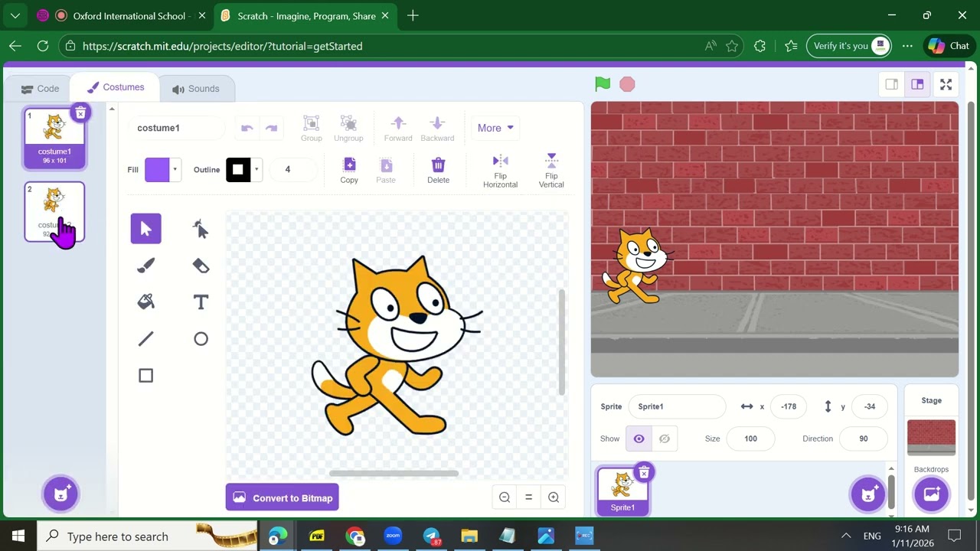Enter full screen stage mode
This screenshot has height=551, width=980.
coord(946,84)
